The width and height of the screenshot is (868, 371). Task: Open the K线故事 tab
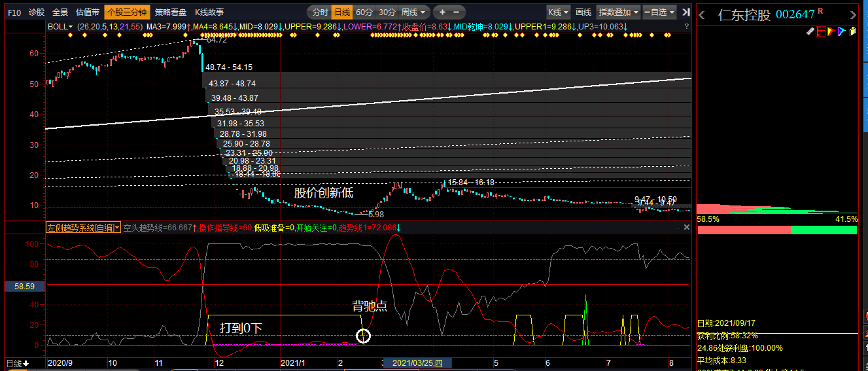[209, 12]
